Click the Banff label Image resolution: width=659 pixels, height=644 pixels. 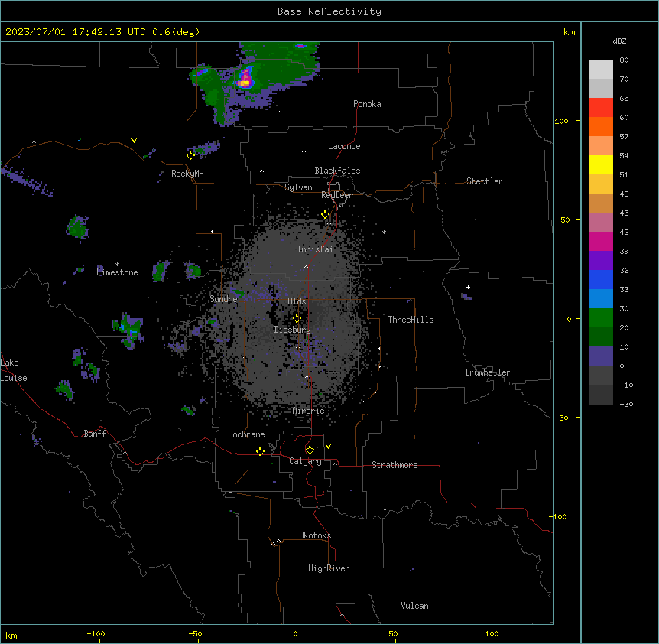[x=95, y=434]
